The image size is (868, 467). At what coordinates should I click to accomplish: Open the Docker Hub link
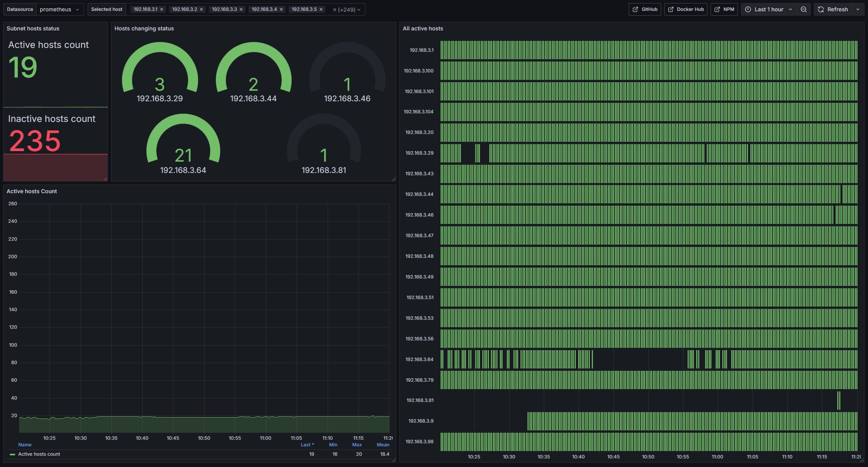click(686, 9)
